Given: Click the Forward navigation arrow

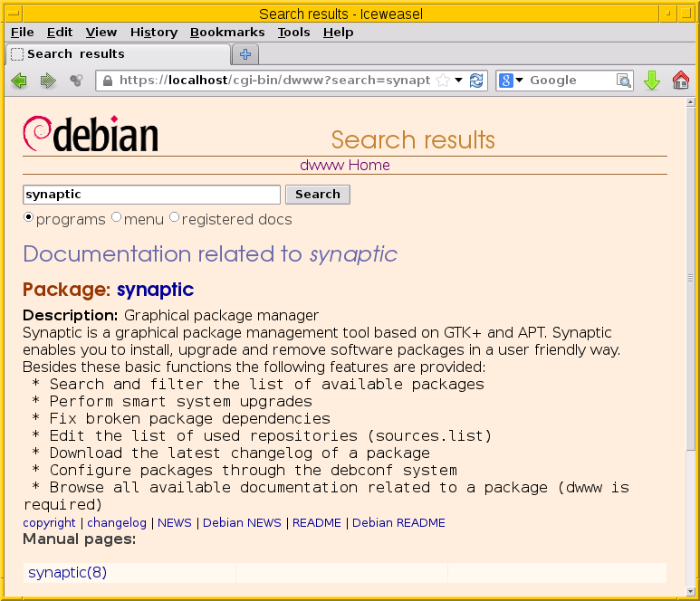Looking at the screenshot, I should tap(48, 81).
